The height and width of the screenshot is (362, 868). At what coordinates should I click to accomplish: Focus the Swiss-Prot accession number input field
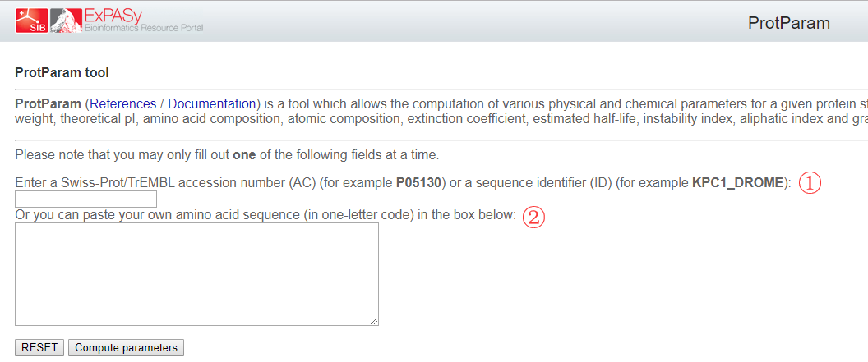pos(85,199)
